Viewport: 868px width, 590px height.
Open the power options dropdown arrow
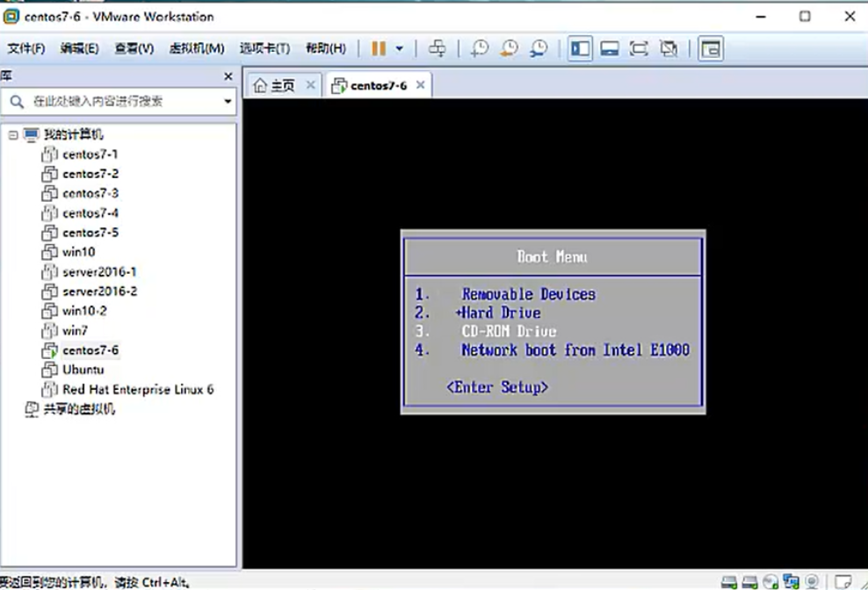399,48
